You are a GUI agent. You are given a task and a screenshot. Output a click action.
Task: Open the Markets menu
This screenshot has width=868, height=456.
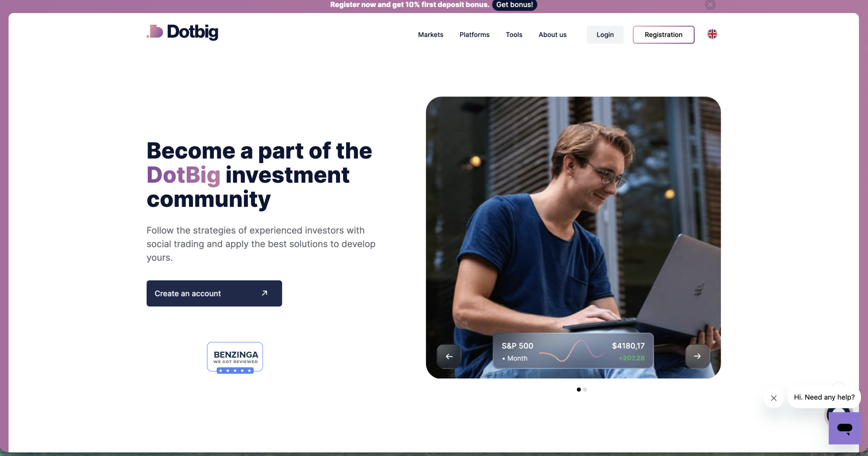[431, 35]
